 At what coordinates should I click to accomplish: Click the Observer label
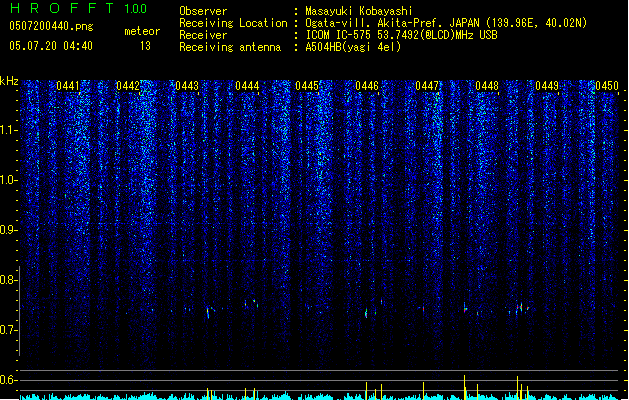(x=203, y=11)
